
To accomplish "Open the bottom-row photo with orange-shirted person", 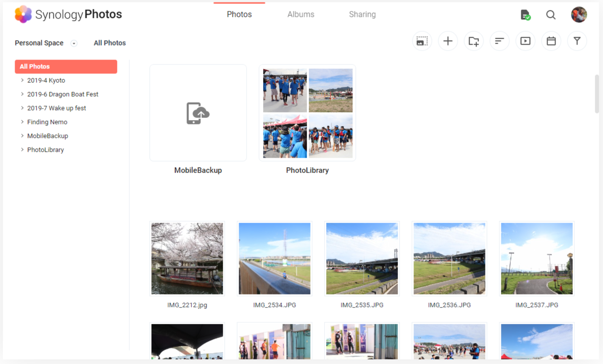I will click(275, 341).
